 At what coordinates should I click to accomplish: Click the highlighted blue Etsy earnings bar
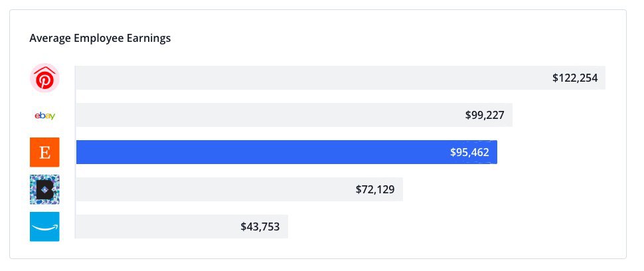(287, 152)
